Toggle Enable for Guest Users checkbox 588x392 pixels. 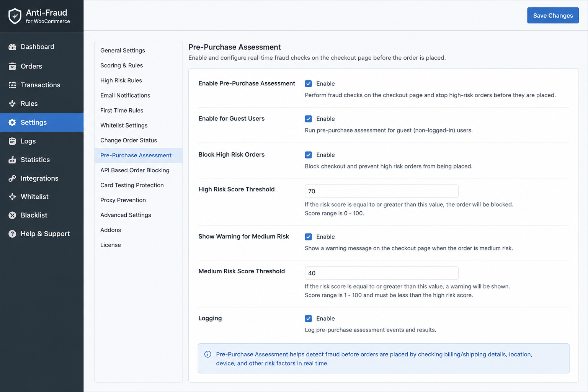pos(308,119)
